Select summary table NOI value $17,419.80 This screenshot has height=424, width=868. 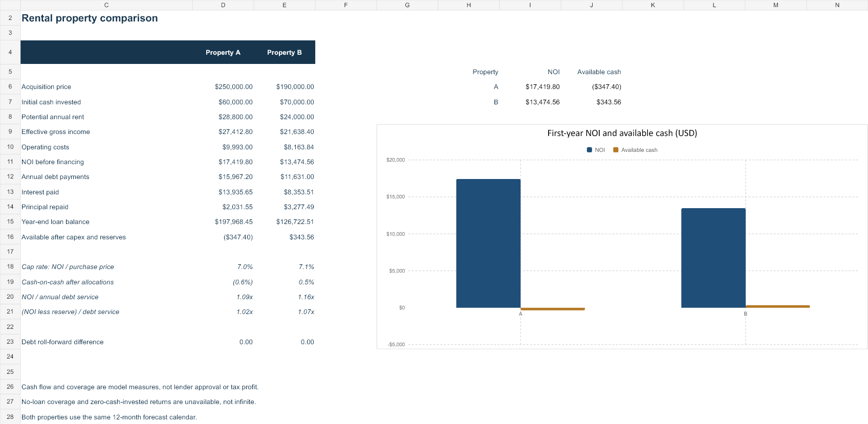(x=542, y=87)
